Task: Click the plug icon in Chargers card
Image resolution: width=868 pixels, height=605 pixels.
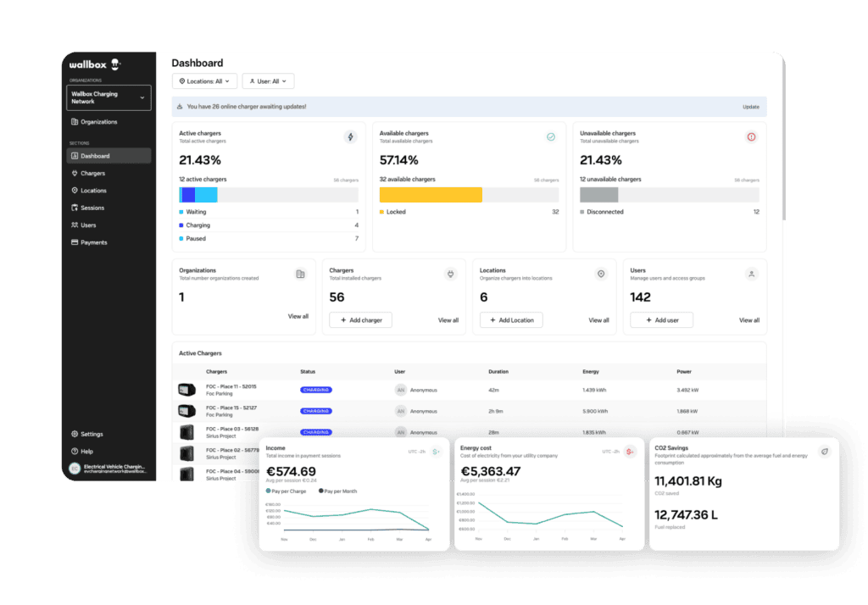Action: [x=450, y=274]
